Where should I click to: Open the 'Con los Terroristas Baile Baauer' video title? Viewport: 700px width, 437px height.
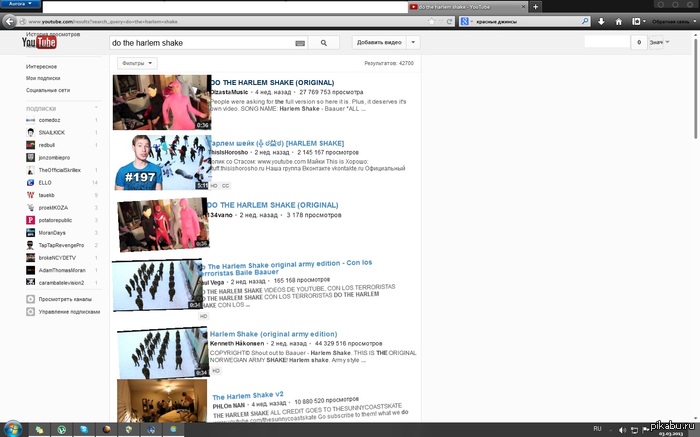(x=285, y=268)
